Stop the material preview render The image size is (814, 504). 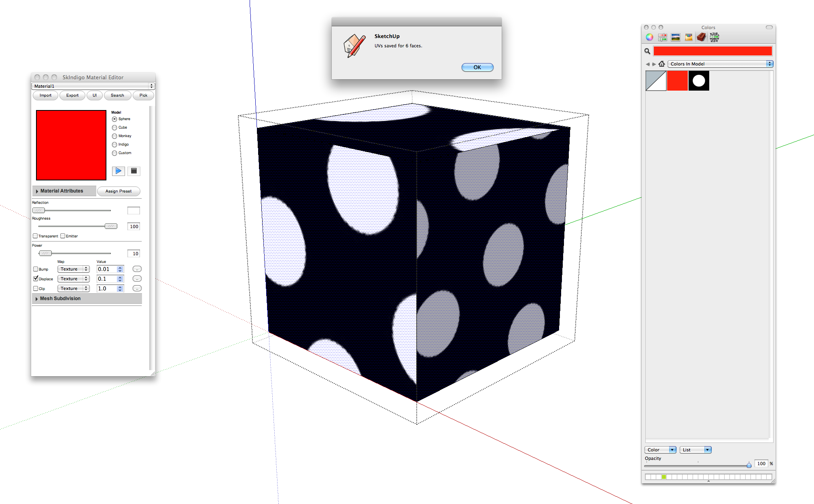[x=134, y=171]
